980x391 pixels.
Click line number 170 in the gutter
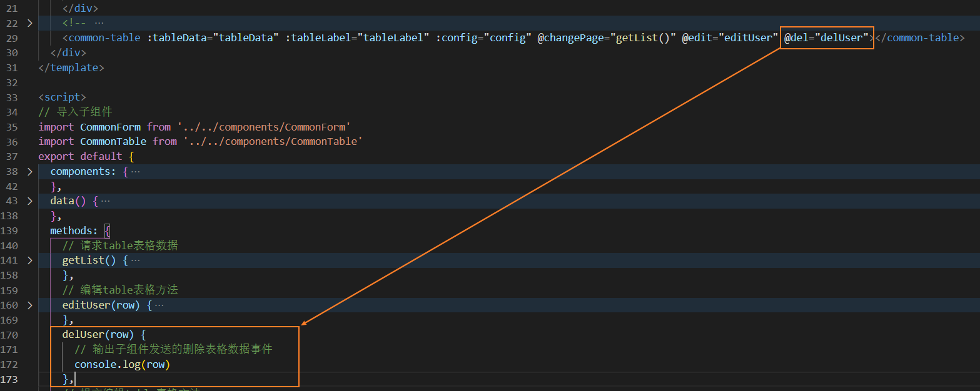click(x=10, y=335)
